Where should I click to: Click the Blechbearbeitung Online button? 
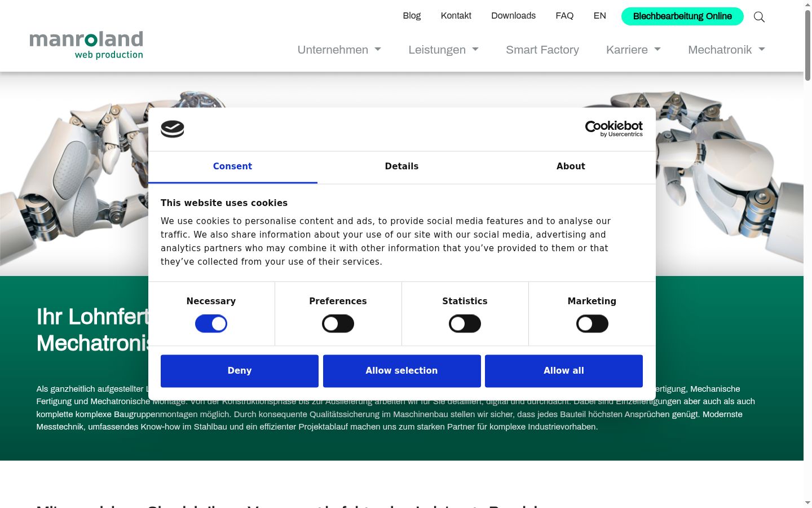(682, 16)
